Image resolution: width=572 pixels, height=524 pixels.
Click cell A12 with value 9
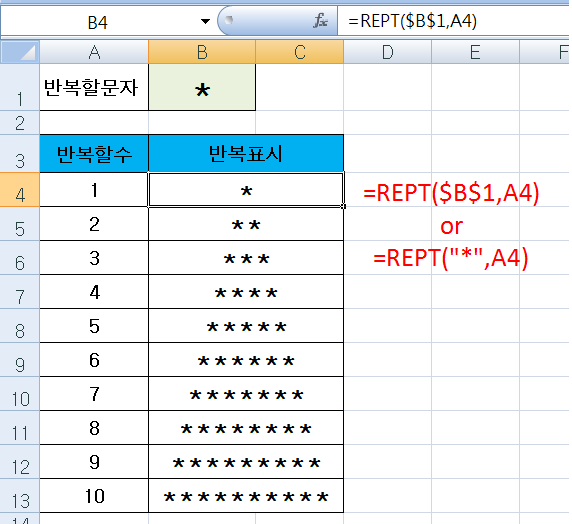[x=94, y=461]
